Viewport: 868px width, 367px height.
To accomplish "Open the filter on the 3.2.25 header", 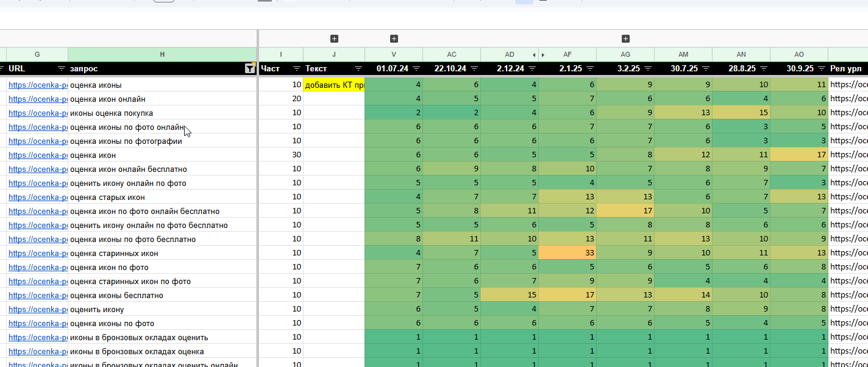I will pyautogui.click(x=648, y=69).
